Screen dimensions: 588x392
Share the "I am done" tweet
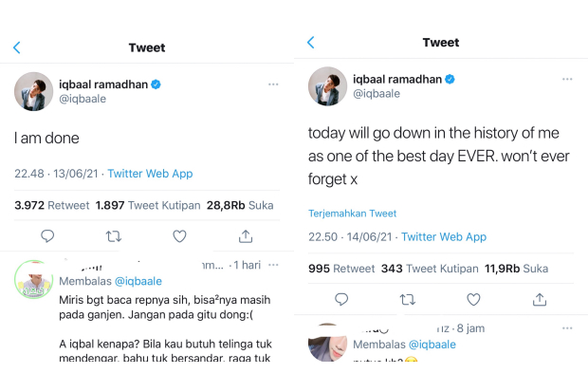[246, 236]
